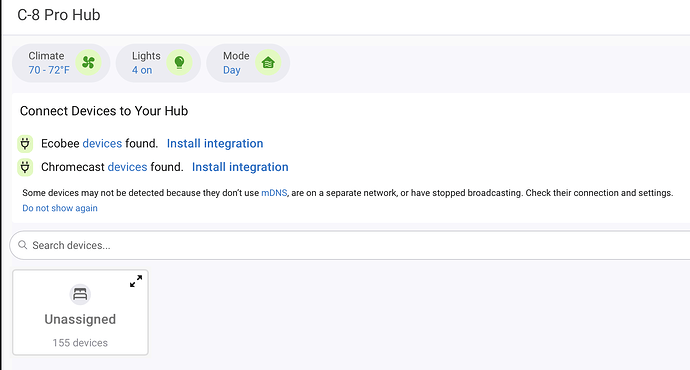Viewport: 690px width, 370px height.
Task: Install integration for Ecobee
Action: pyautogui.click(x=215, y=143)
